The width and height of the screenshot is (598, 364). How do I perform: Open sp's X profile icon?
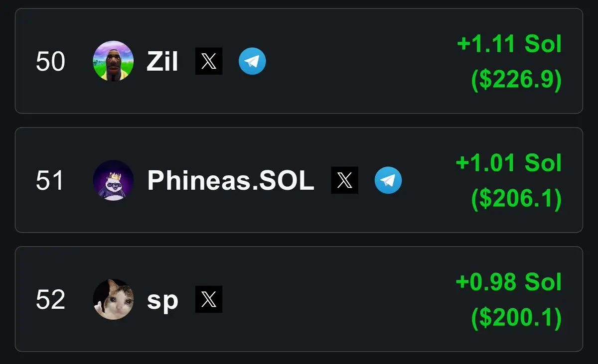209,299
